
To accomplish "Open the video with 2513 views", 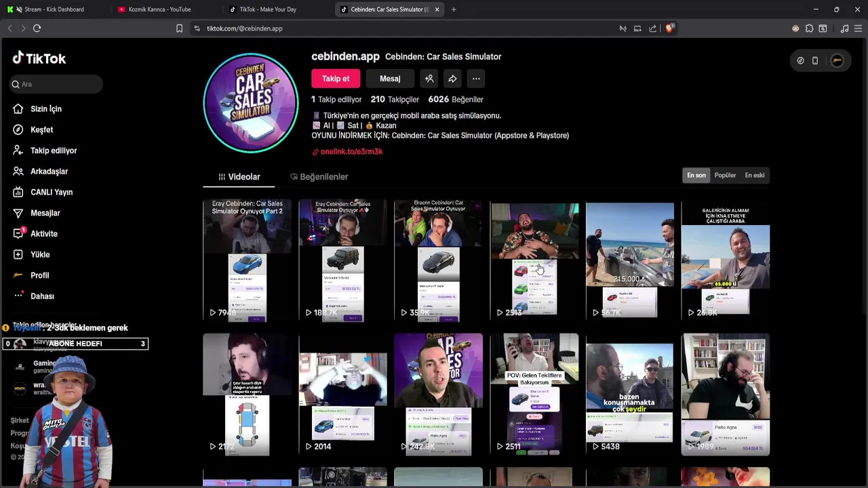I will click(535, 260).
